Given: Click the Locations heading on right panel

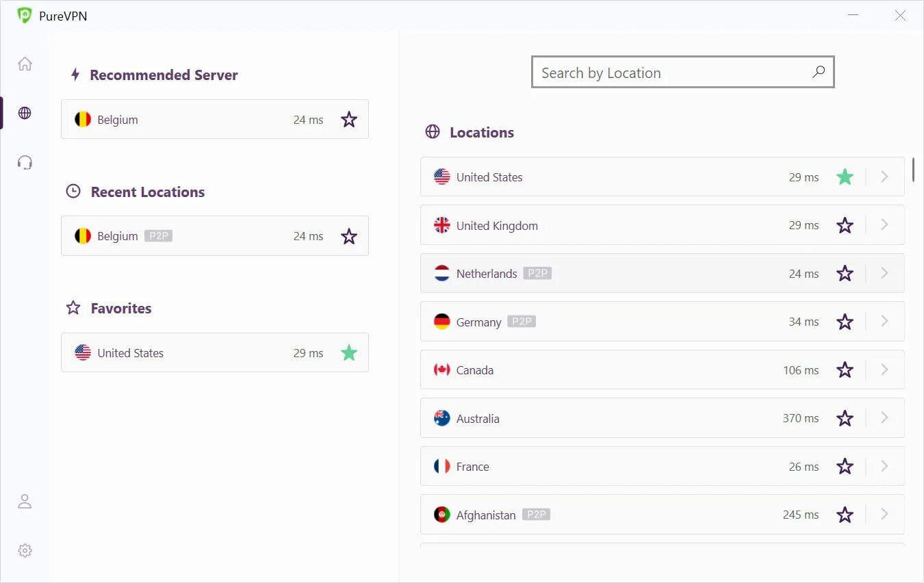Looking at the screenshot, I should click(482, 133).
